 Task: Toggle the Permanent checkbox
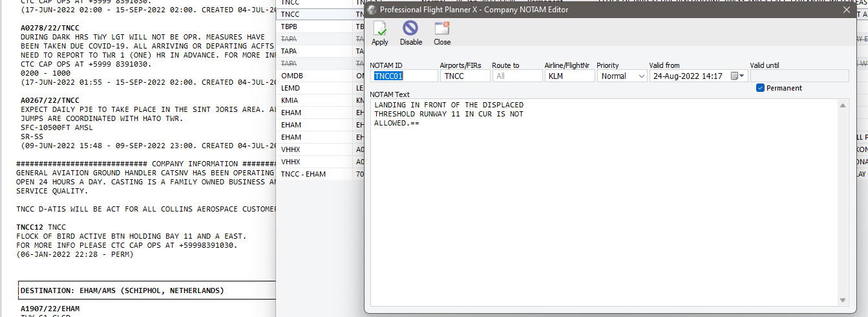point(760,88)
